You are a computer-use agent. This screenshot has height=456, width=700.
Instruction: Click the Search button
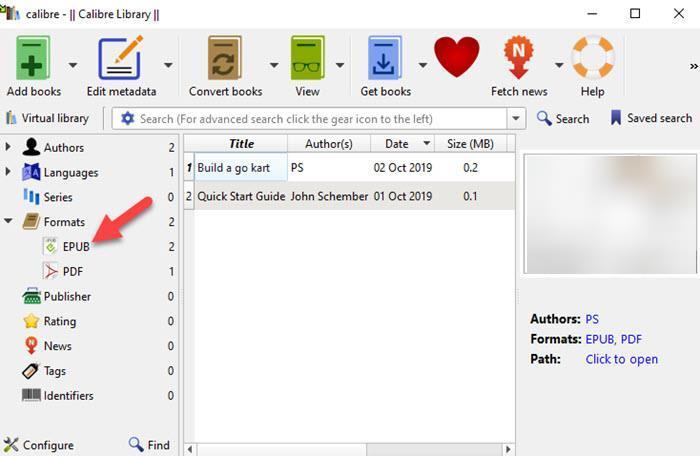[563, 119]
